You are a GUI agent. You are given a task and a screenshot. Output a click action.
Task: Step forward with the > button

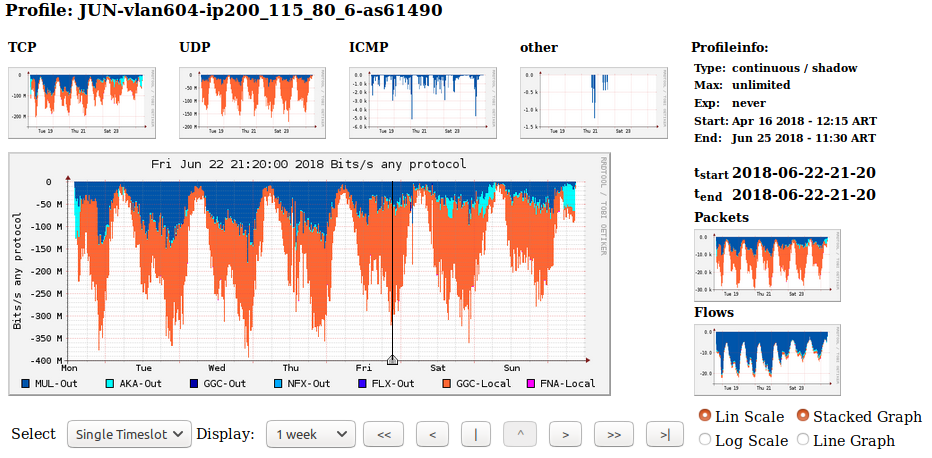[565, 434]
